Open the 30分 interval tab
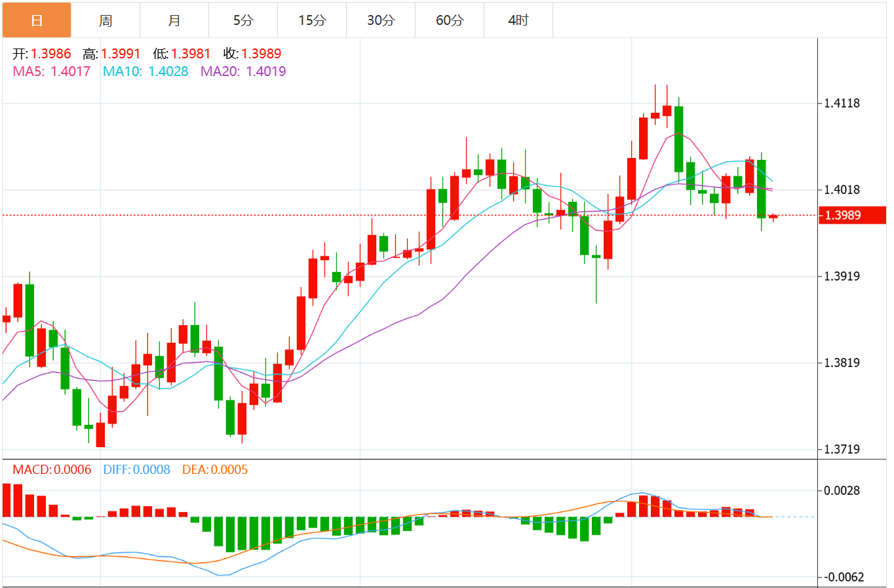The image size is (894, 588). 381,20
